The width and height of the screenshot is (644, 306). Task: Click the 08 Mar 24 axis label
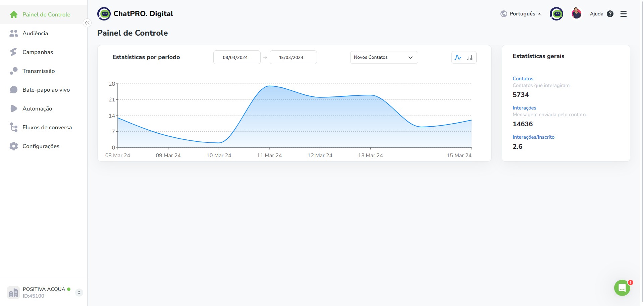point(118,156)
